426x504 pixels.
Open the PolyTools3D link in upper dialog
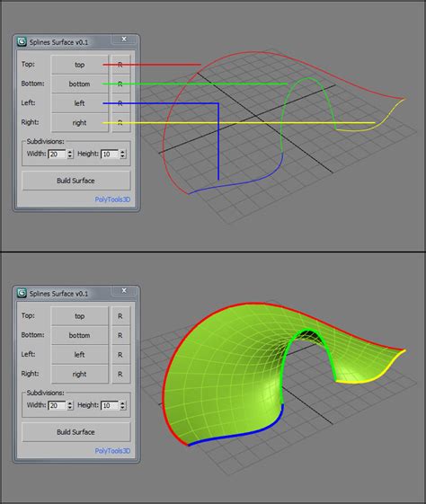[x=112, y=199]
